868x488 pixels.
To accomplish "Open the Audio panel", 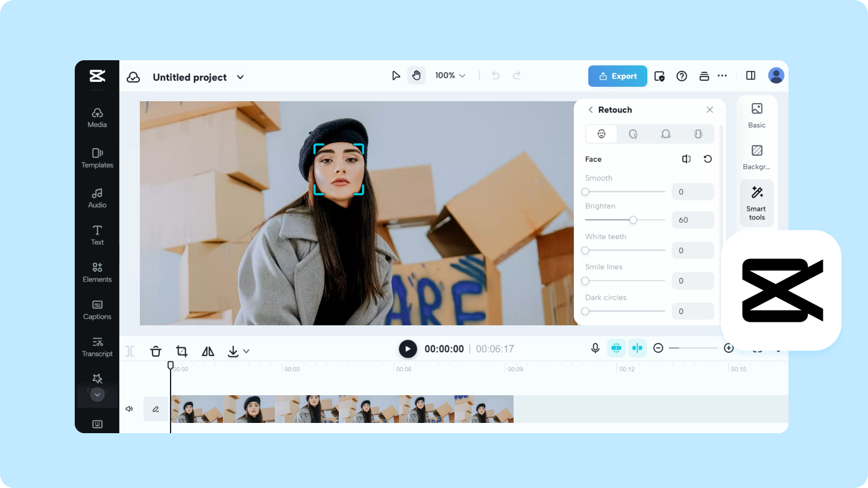I will (x=97, y=198).
